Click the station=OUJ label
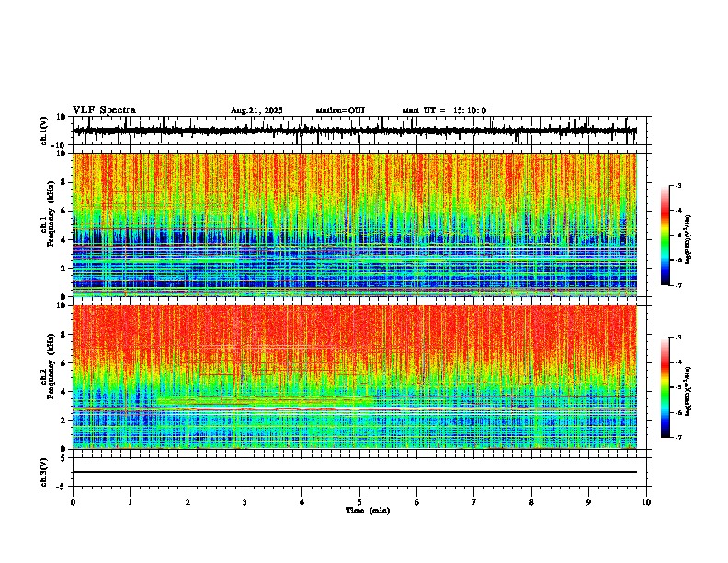The height and width of the screenshot is (563, 728). (x=340, y=110)
